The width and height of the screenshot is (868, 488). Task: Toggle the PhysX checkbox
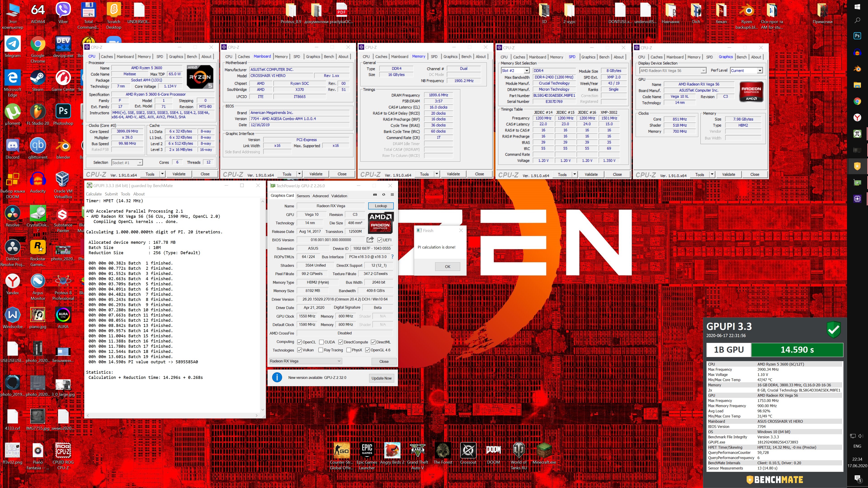click(x=348, y=350)
